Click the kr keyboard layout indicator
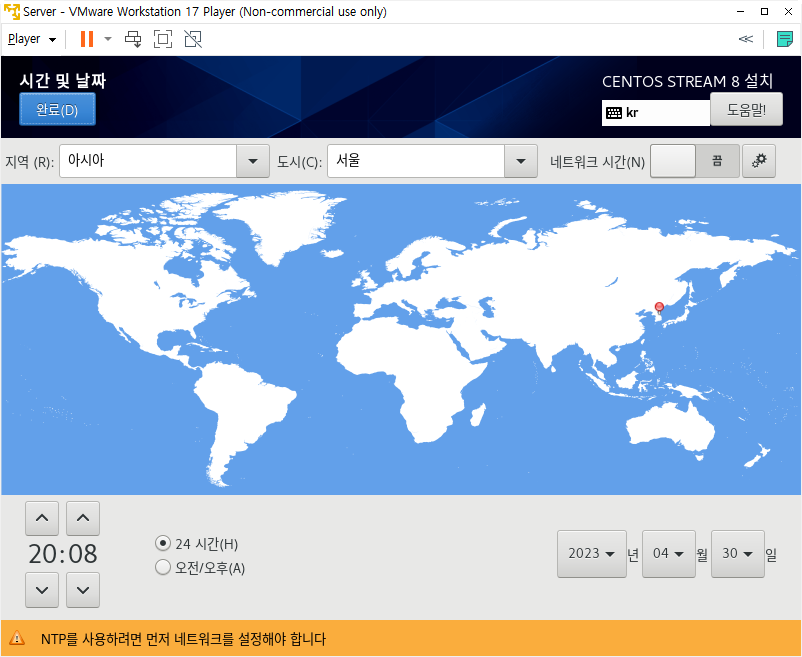The height and width of the screenshot is (657, 802). pyautogui.click(x=656, y=112)
